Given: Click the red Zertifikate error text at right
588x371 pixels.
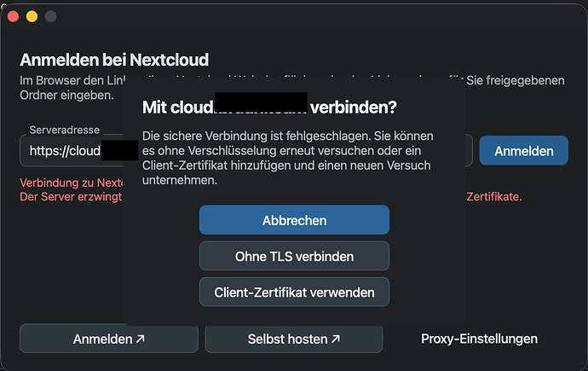Looking at the screenshot, I should 494,196.
